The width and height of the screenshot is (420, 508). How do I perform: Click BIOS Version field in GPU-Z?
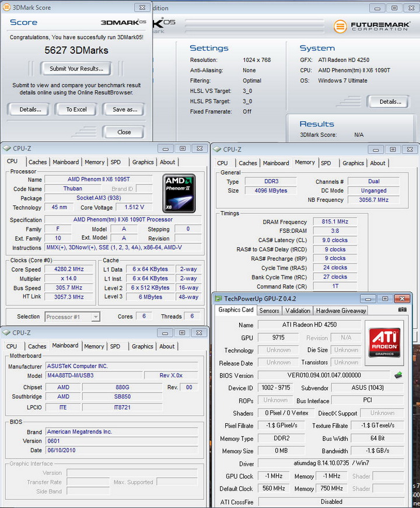pyautogui.click(x=324, y=375)
